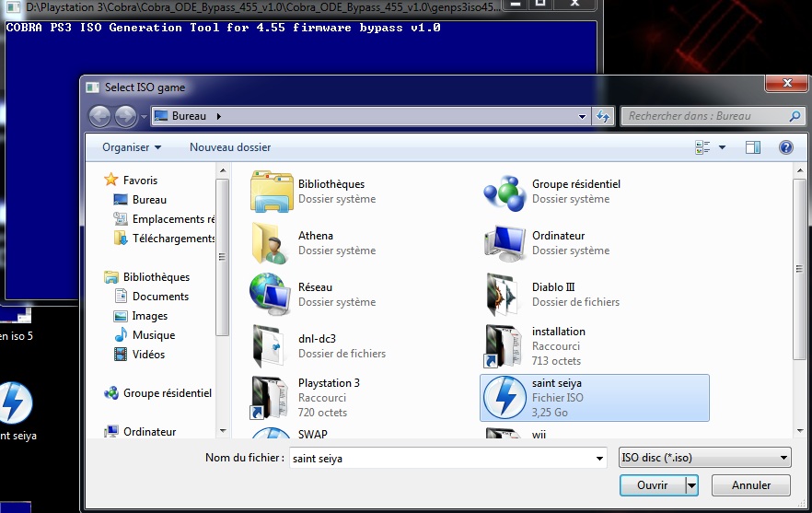Viewport: 812px width, 513px height.
Task: Open the view options dropdown arrow
Action: point(722,147)
